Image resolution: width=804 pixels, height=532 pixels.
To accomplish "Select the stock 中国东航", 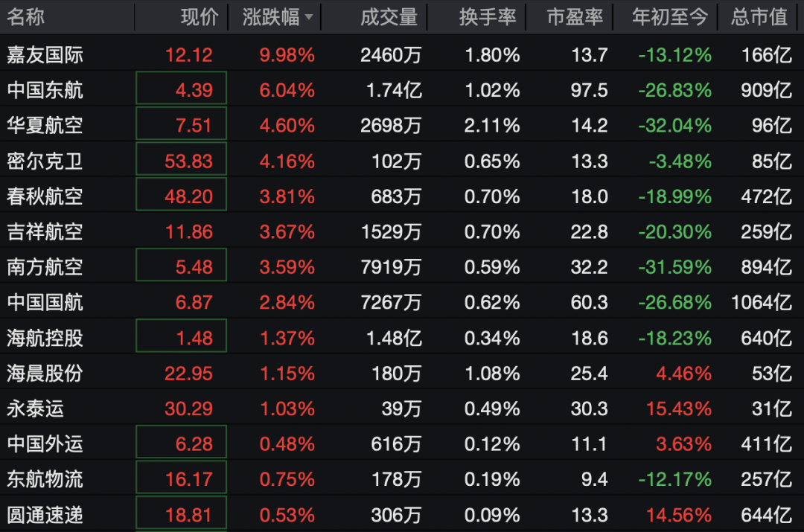I will click(x=45, y=90).
